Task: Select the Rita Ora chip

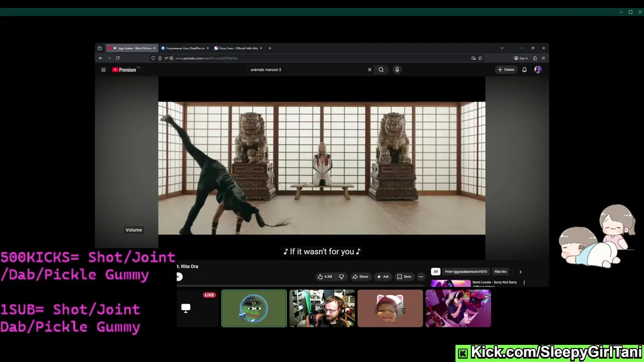Action: 500,271
